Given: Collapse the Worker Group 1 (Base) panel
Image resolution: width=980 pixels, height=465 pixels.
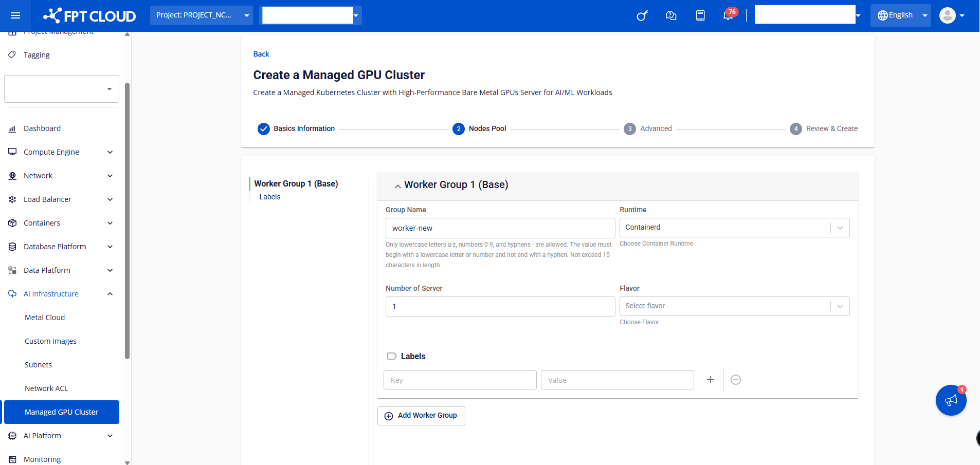Looking at the screenshot, I should [x=397, y=185].
